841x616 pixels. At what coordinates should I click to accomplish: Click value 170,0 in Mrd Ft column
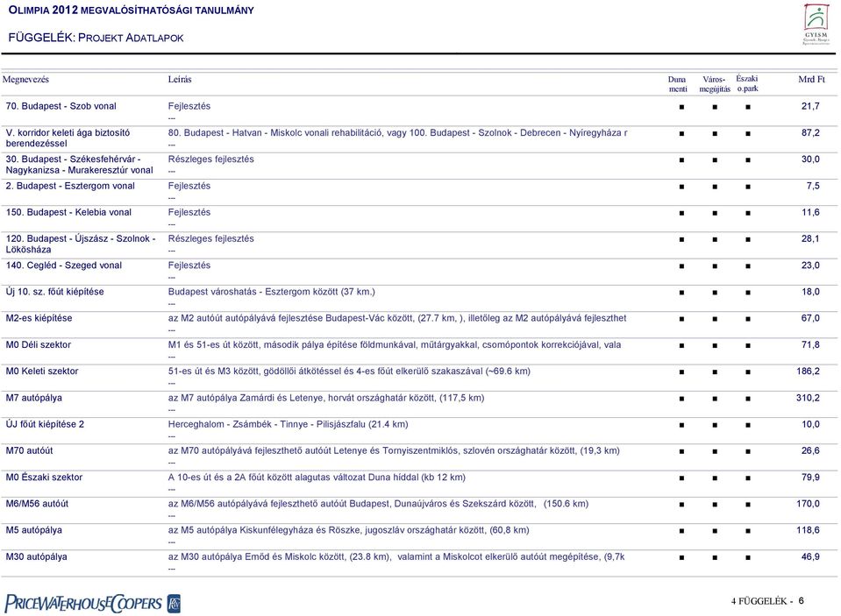808,504
